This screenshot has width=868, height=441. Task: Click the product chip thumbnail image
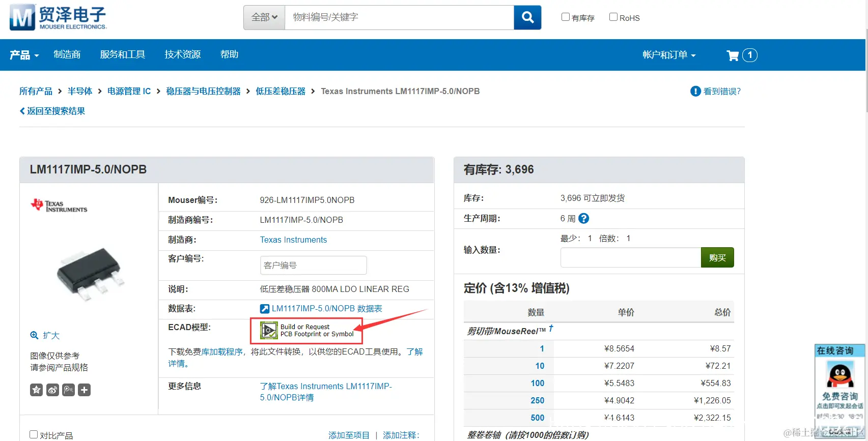point(90,274)
